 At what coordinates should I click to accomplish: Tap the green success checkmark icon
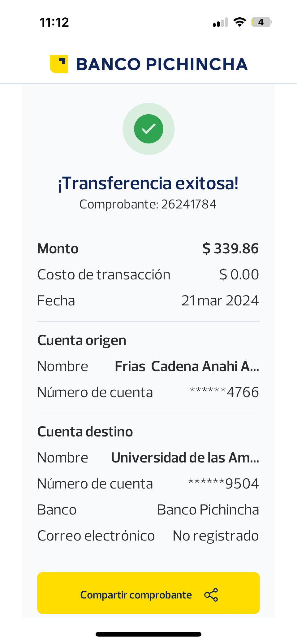[148, 129]
